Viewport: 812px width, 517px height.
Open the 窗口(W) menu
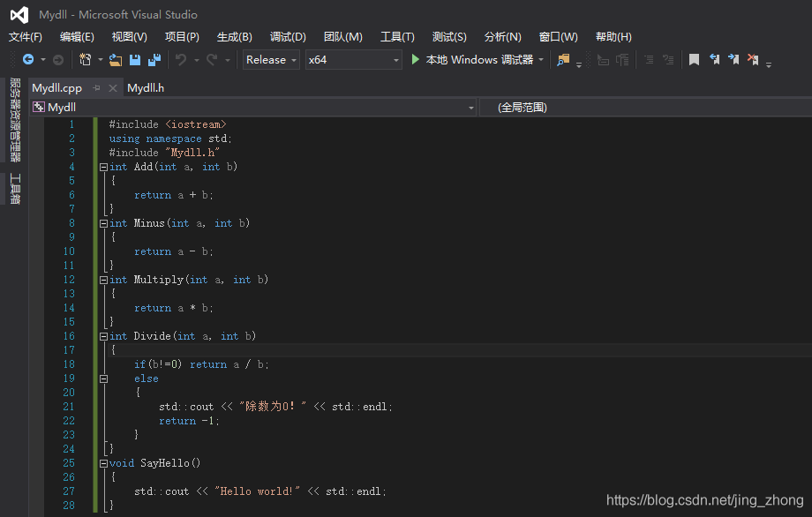[x=558, y=37]
